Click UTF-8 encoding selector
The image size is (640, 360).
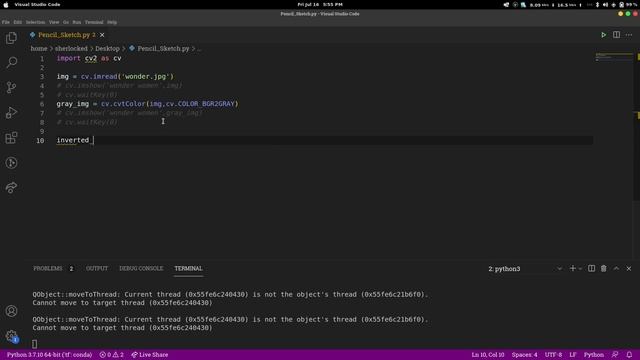[553, 355]
